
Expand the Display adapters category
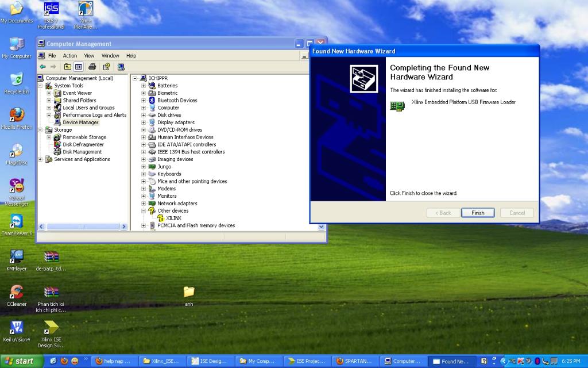143,122
